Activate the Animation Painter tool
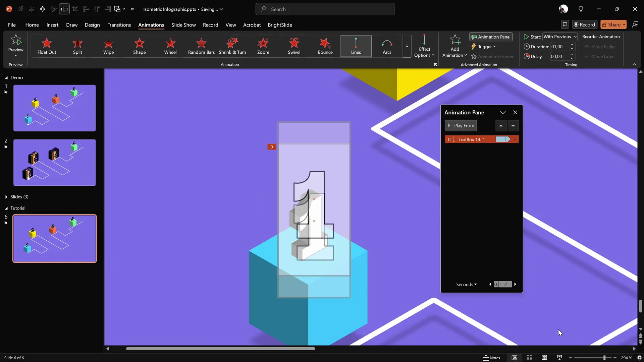The width and height of the screenshot is (644, 362). [x=492, y=56]
